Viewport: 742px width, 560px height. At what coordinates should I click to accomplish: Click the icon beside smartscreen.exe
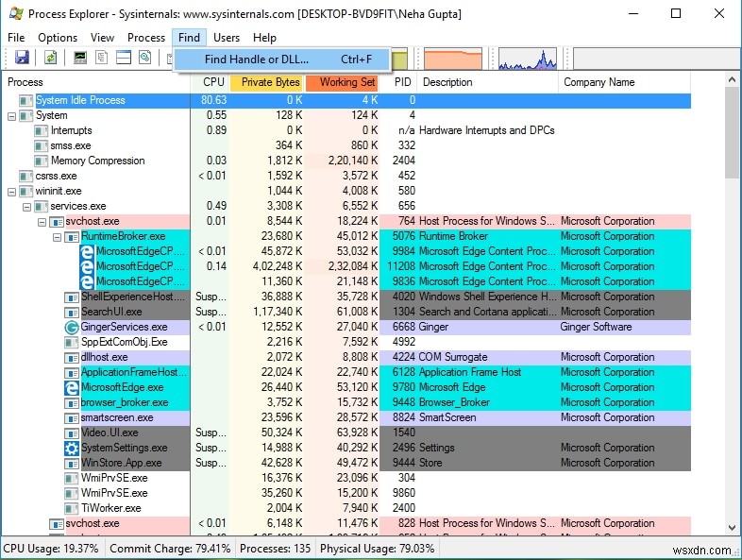71,418
